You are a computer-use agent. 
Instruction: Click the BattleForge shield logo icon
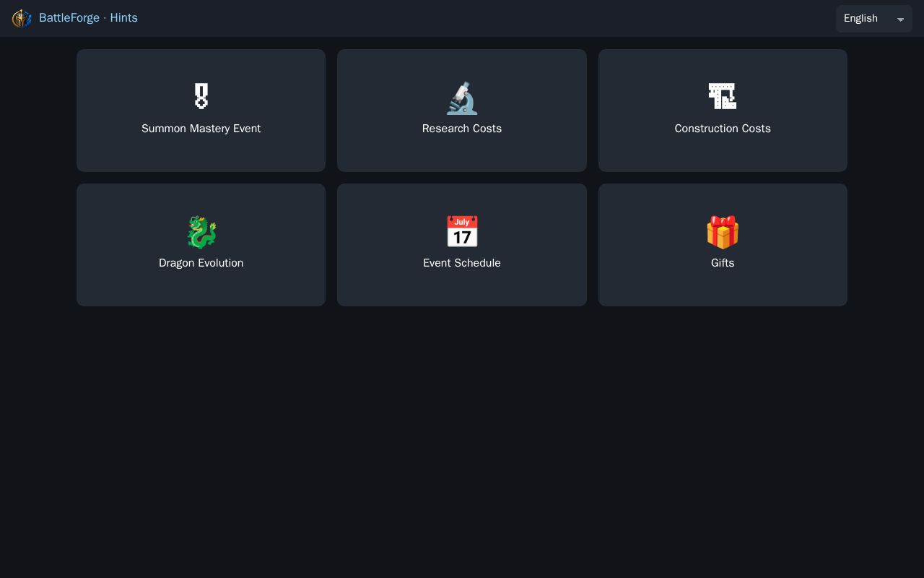pos(22,18)
